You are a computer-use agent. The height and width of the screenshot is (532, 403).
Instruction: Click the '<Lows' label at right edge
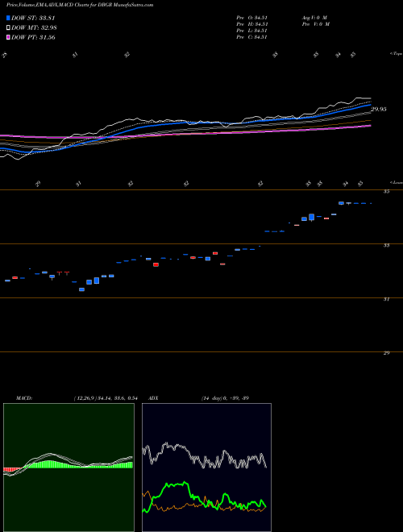[396, 182]
